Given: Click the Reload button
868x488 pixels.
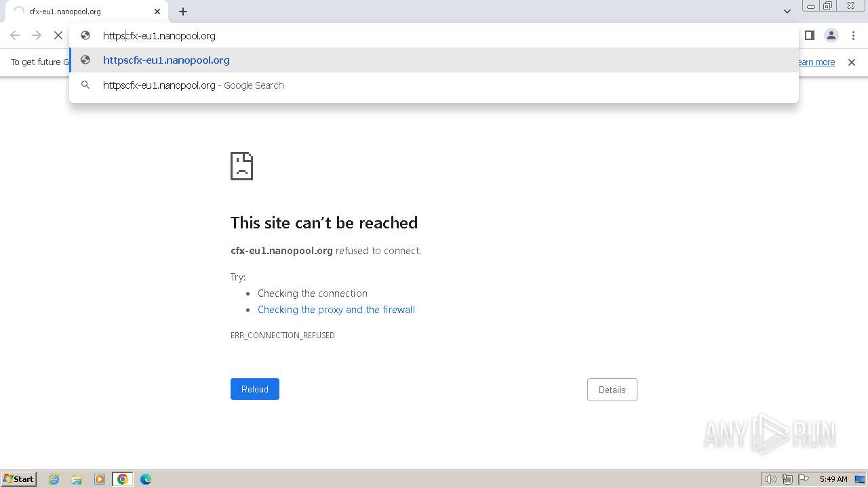Looking at the screenshot, I should (x=255, y=389).
